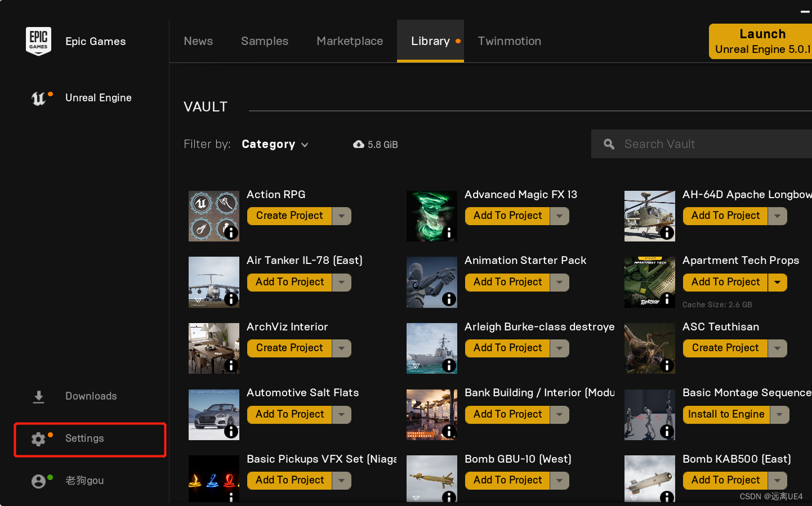
Task: Open the 老狗gou account entry
Action: coord(84,481)
